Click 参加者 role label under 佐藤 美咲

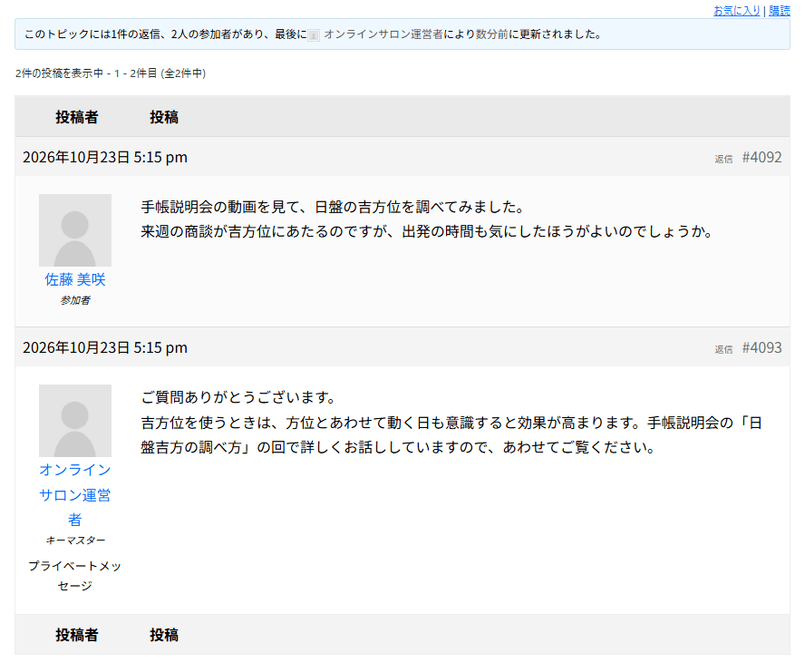75,300
